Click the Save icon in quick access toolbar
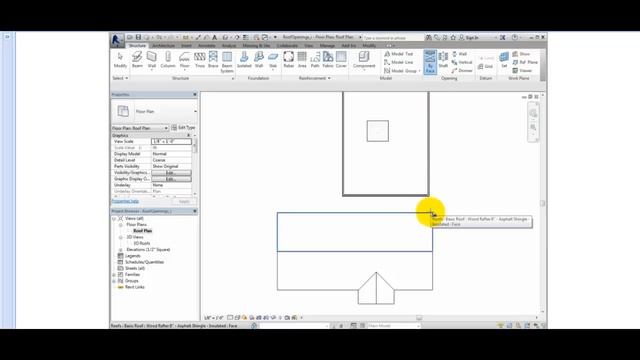Image resolution: width=640 pixels, height=360 pixels. click(138, 37)
